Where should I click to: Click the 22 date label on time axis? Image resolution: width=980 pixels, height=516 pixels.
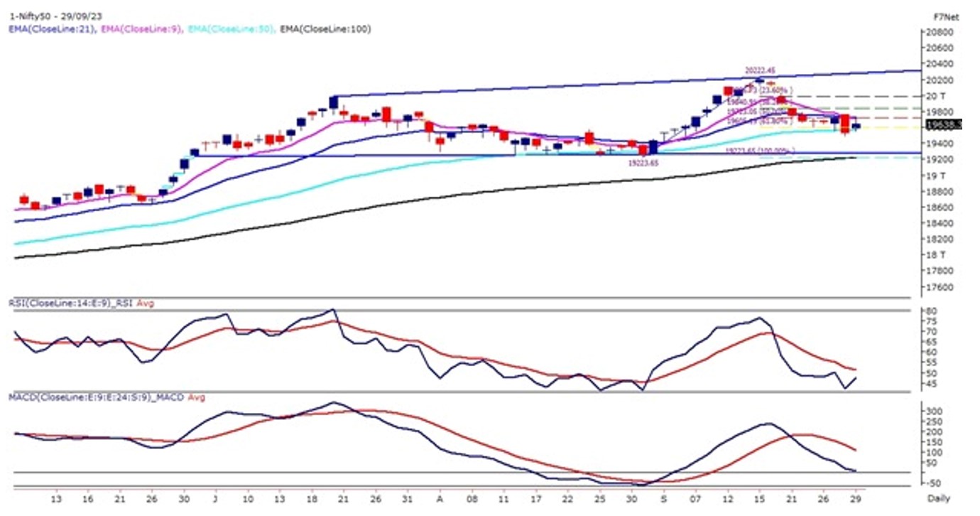(x=568, y=498)
